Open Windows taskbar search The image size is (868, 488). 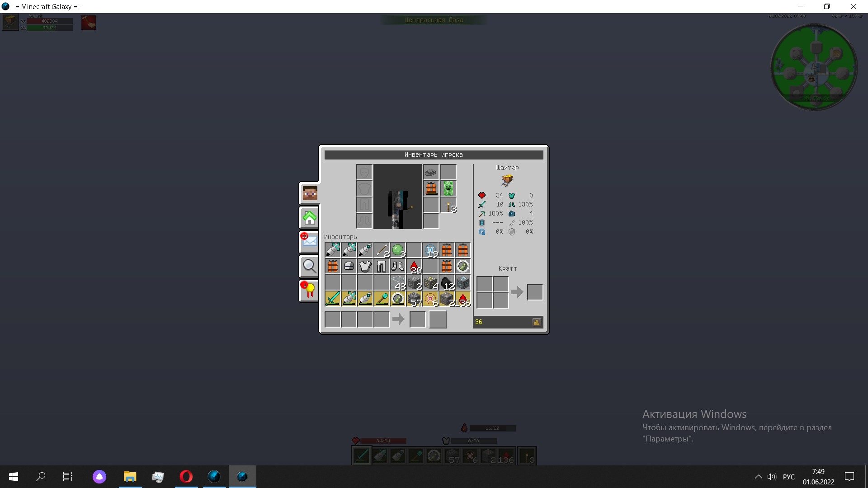pos(41,477)
